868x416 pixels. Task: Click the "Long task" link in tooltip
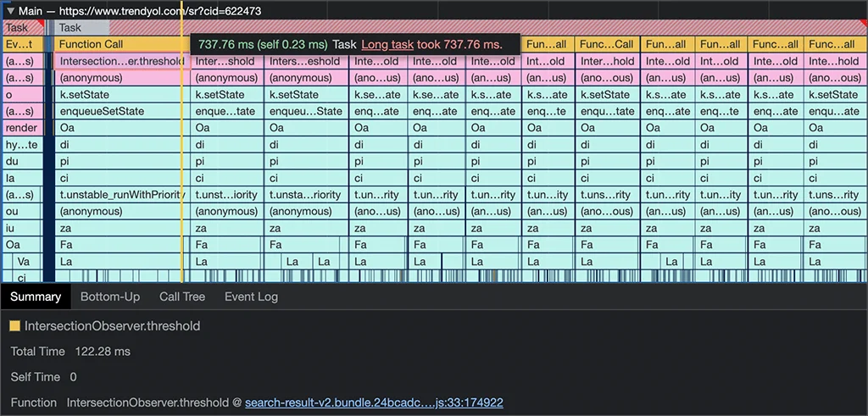387,44
